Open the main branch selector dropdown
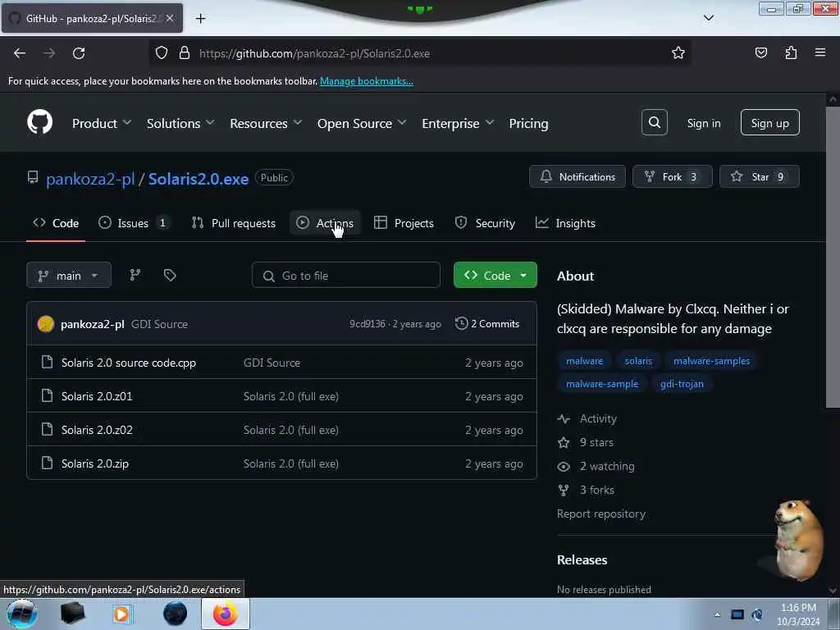 pyautogui.click(x=69, y=276)
